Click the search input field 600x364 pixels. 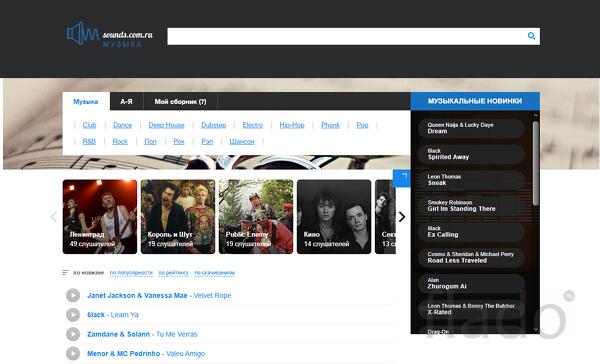click(346, 36)
